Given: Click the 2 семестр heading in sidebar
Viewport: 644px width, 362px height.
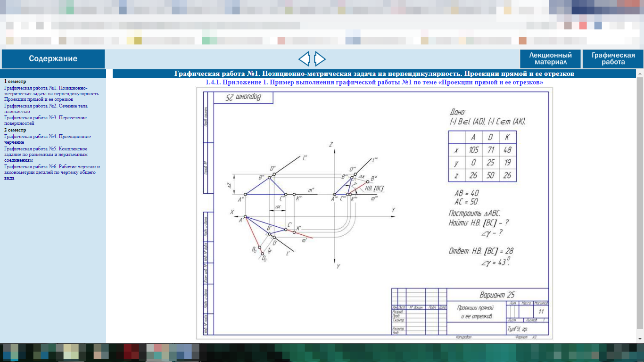Looking at the screenshot, I should point(15,130).
